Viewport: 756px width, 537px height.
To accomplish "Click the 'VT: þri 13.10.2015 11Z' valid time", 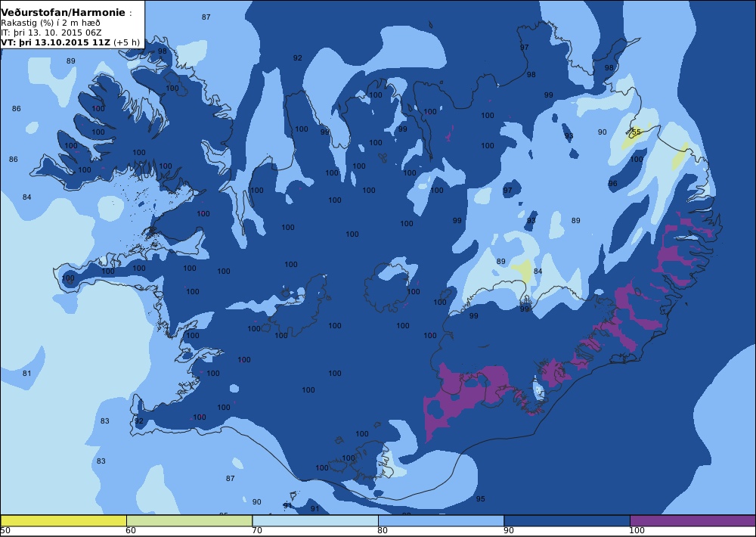I will tap(55, 42).
